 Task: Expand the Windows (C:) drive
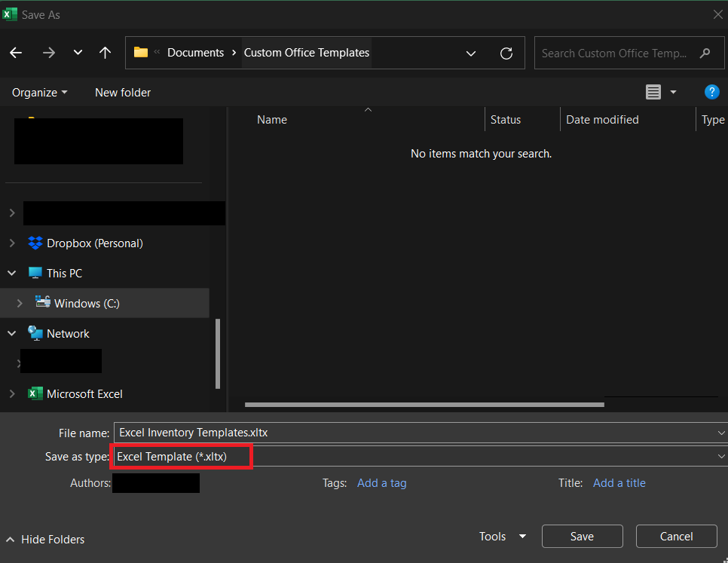[20, 304]
